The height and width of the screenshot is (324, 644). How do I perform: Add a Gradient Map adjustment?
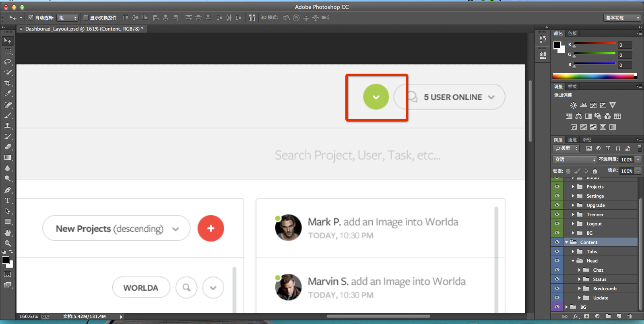(x=613, y=127)
